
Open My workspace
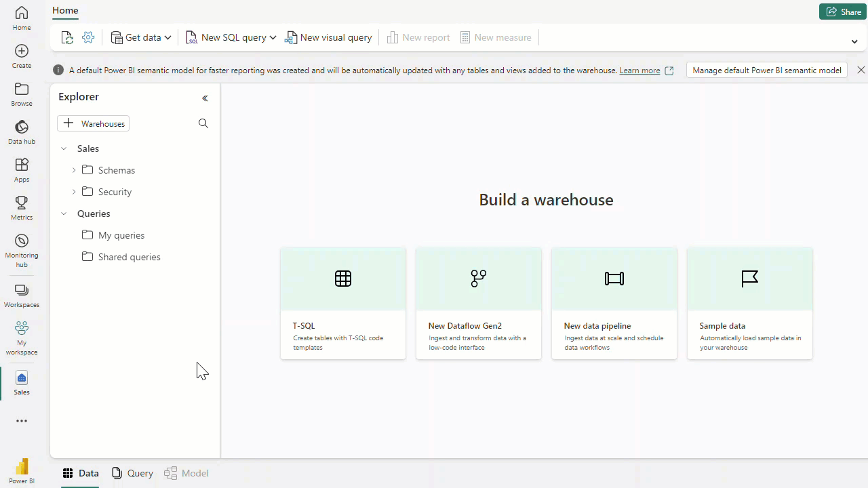(22, 338)
